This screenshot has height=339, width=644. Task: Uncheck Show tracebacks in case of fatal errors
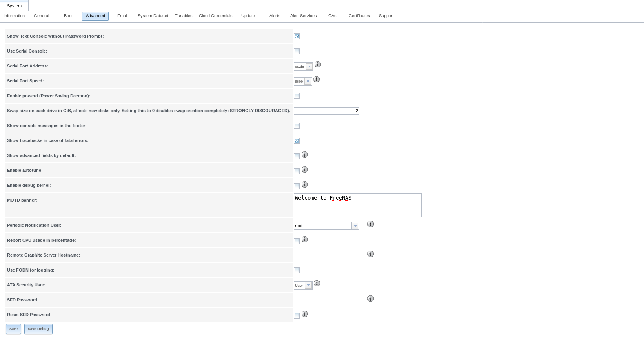click(x=297, y=140)
